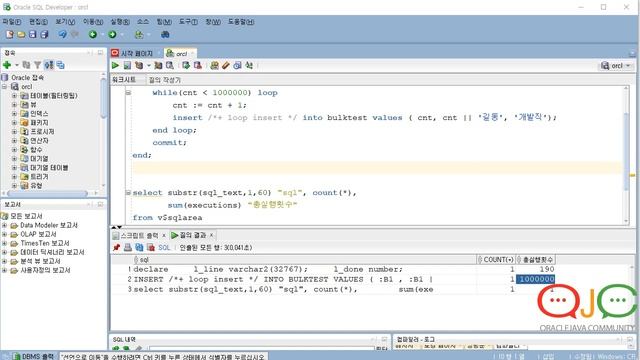Expand the 패키지 tree node

[x=14, y=122]
